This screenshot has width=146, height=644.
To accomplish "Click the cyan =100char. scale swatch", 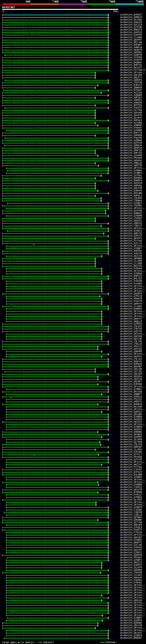I will (x=102, y=642).
